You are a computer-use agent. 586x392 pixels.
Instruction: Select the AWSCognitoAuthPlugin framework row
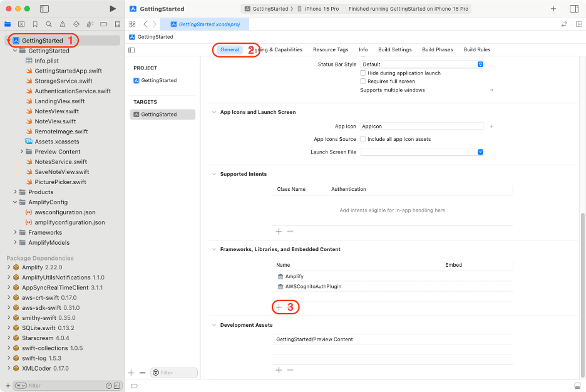point(393,287)
